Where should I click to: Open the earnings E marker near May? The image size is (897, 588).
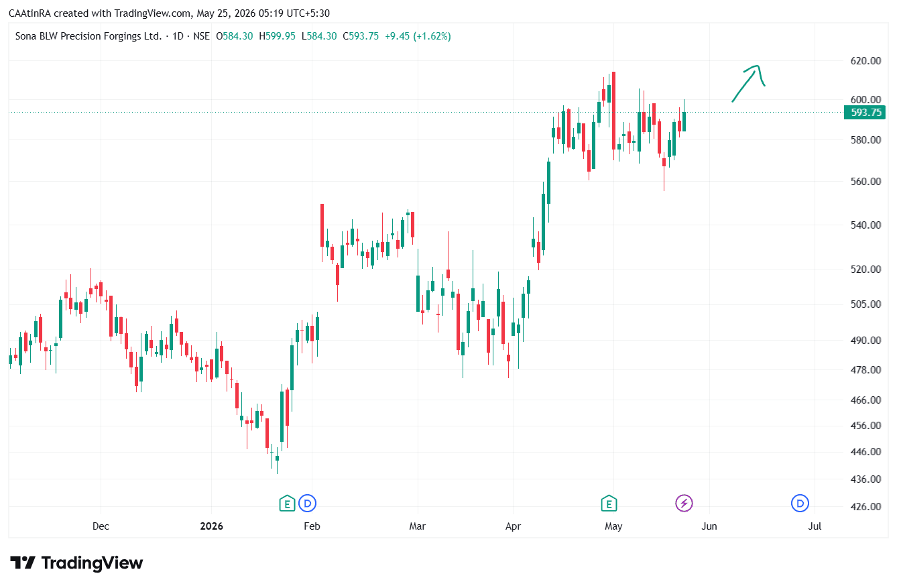click(x=609, y=503)
